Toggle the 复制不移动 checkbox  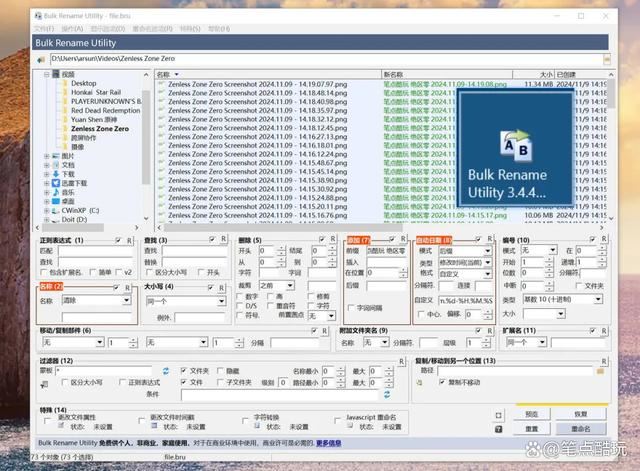click(x=442, y=382)
